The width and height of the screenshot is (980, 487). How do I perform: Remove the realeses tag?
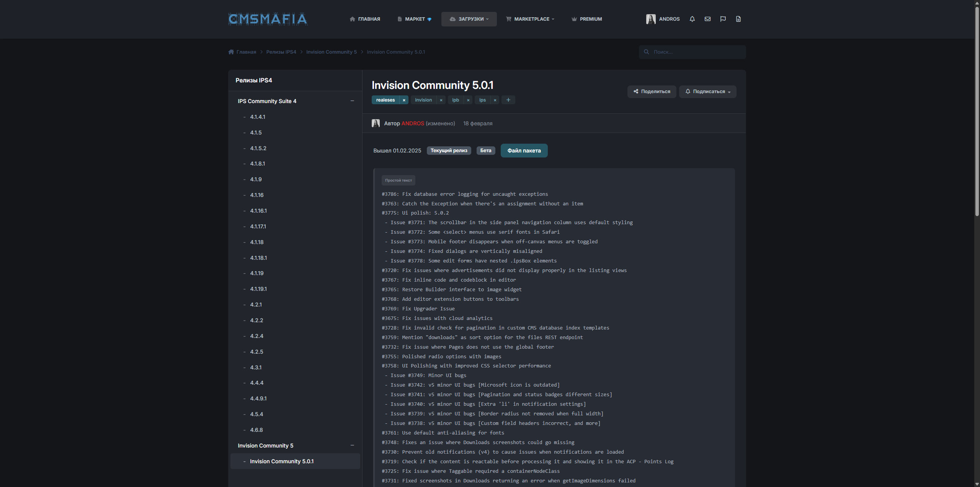coord(404,100)
